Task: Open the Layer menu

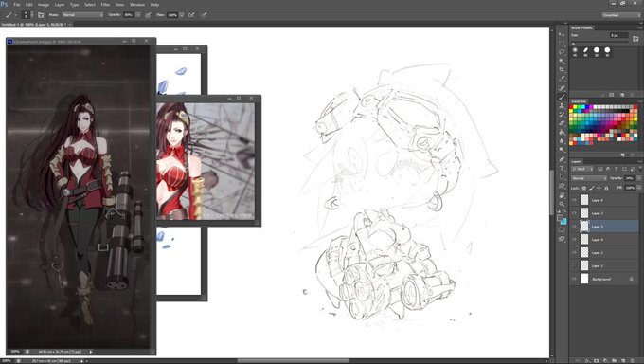Action: [x=60, y=5]
